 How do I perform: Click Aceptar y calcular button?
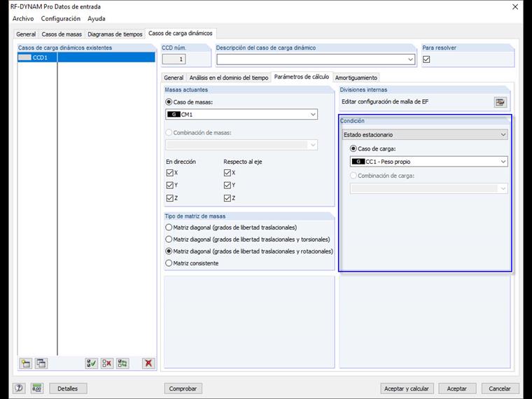point(407,388)
